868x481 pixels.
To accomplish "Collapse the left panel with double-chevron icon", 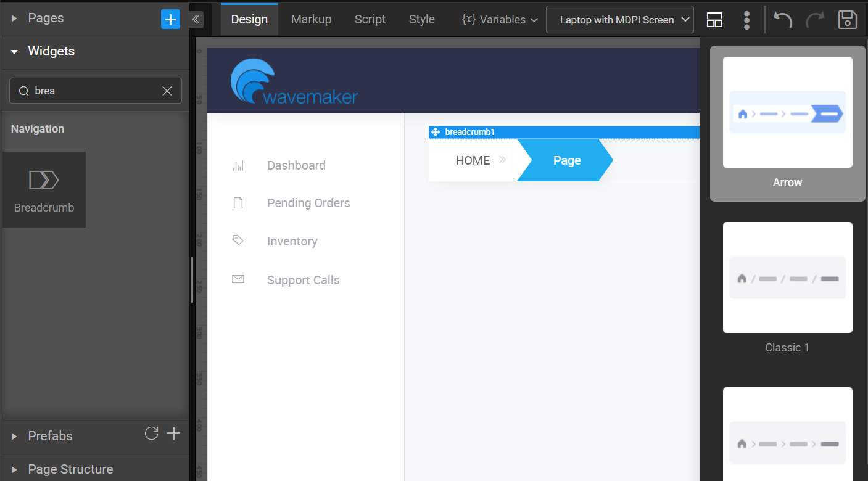I will tap(196, 19).
